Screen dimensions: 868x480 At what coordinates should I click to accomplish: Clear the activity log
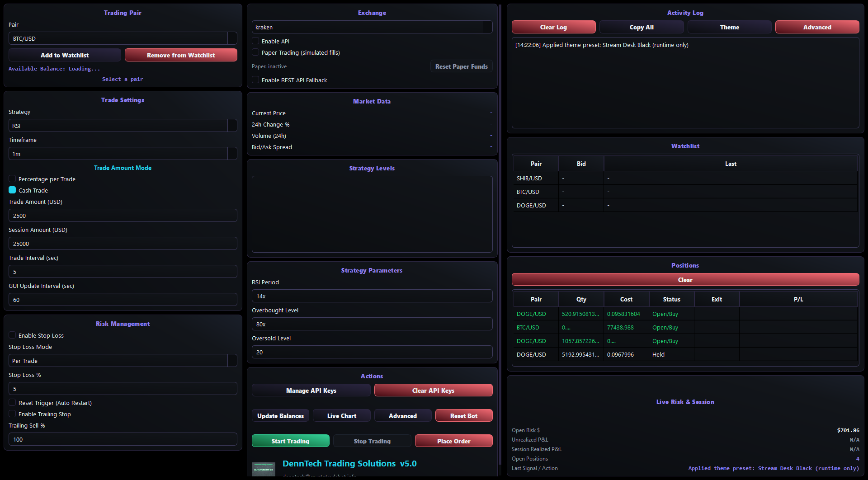(553, 27)
